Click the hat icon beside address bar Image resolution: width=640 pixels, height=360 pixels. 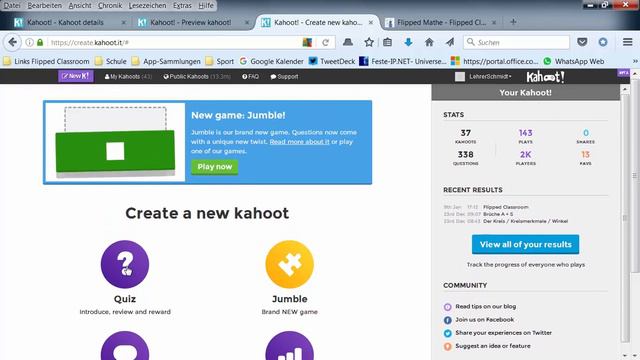(x=348, y=42)
